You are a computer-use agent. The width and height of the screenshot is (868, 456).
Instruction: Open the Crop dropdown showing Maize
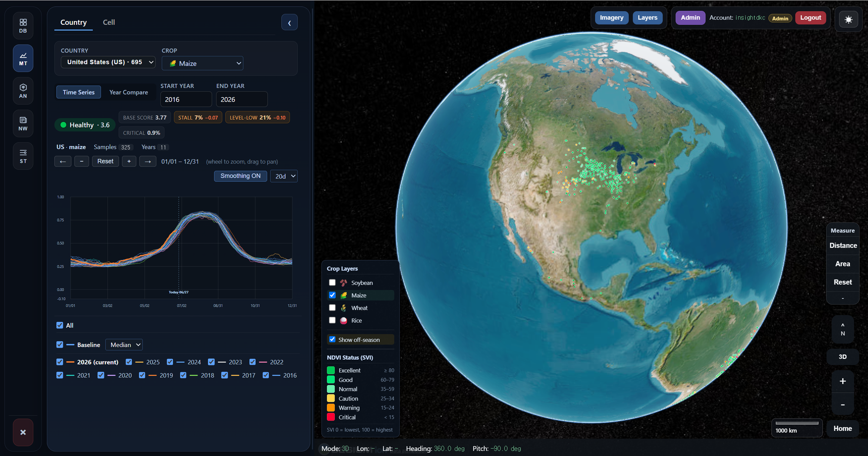pos(202,63)
